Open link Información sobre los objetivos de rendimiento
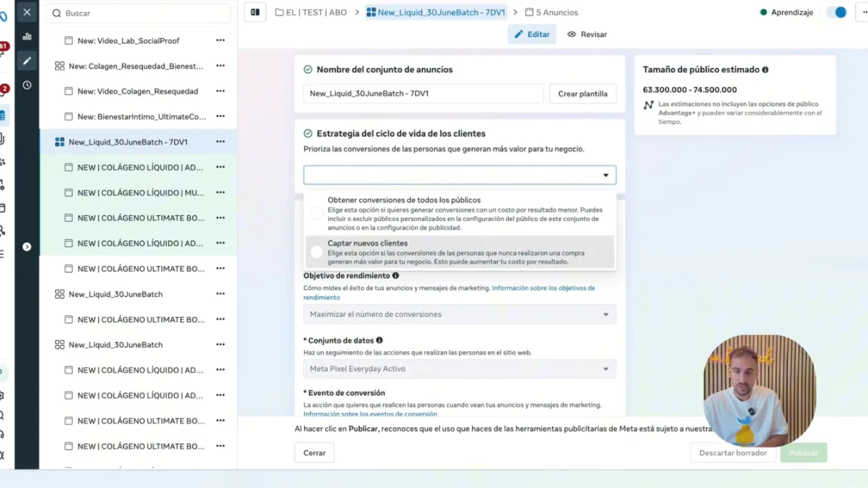This screenshot has height=488, width=868. coord(449,292)
